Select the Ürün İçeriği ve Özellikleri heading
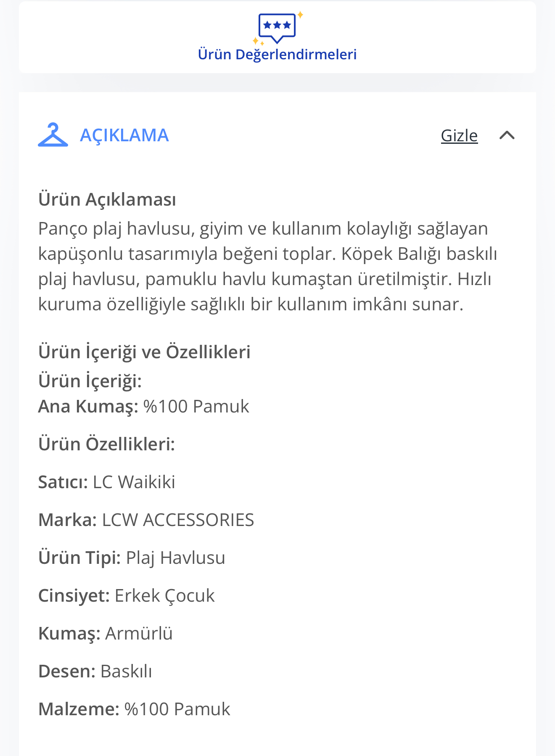This screenshot has width=555, height=756. point(144,352)
